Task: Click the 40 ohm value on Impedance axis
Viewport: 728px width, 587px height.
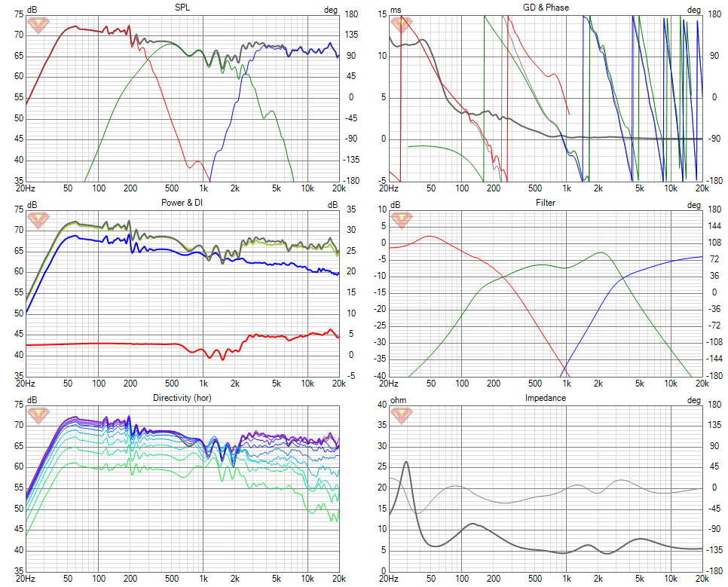Action: (381, 405)
